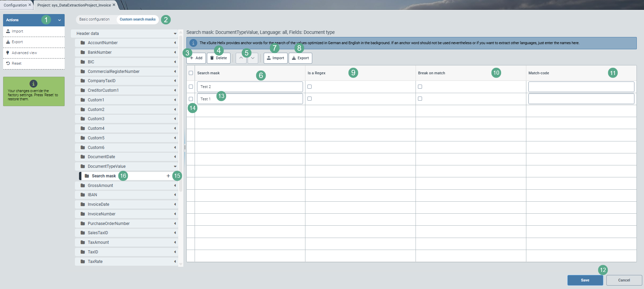The width and height of the screenshot is (644, 289).
Task: Click the lightbulb icon beside Advanced view
Action: 8,53
